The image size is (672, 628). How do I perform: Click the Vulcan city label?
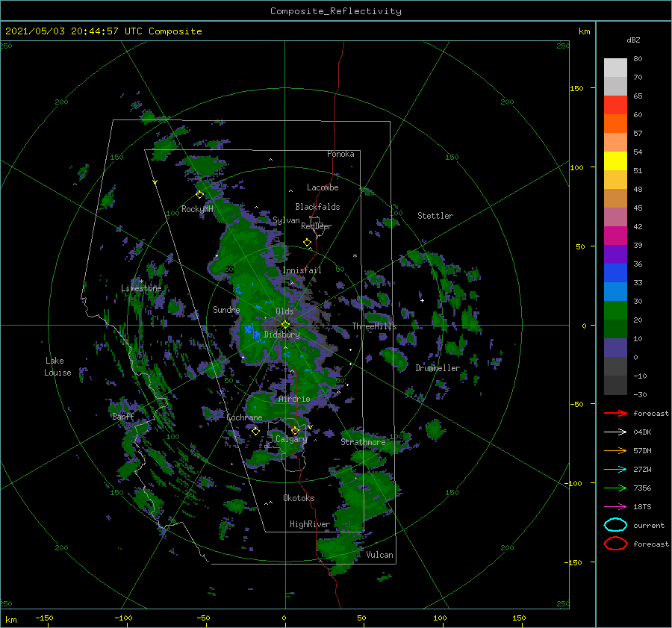(x=380, y=555)
